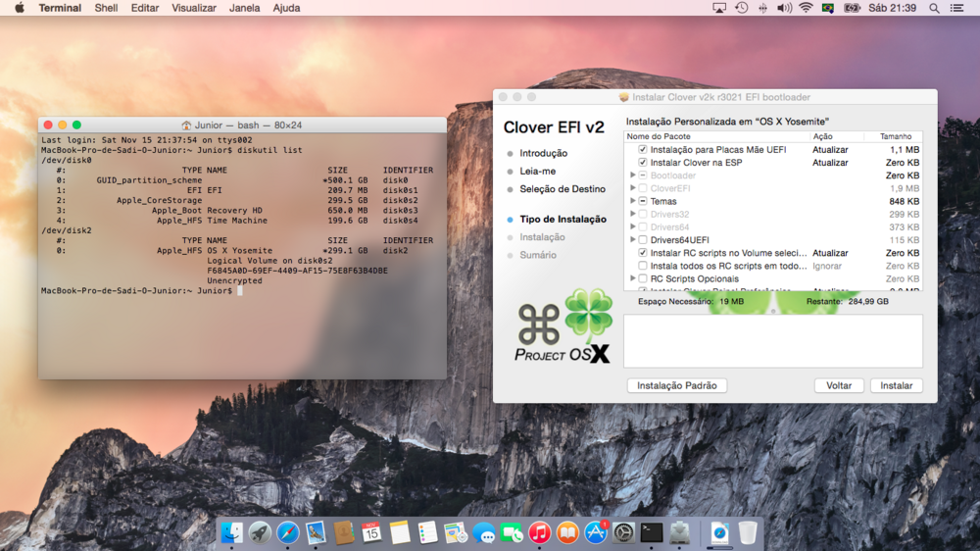Expand the Temas package group
The image size is (980, 551).
click(632, 201)
